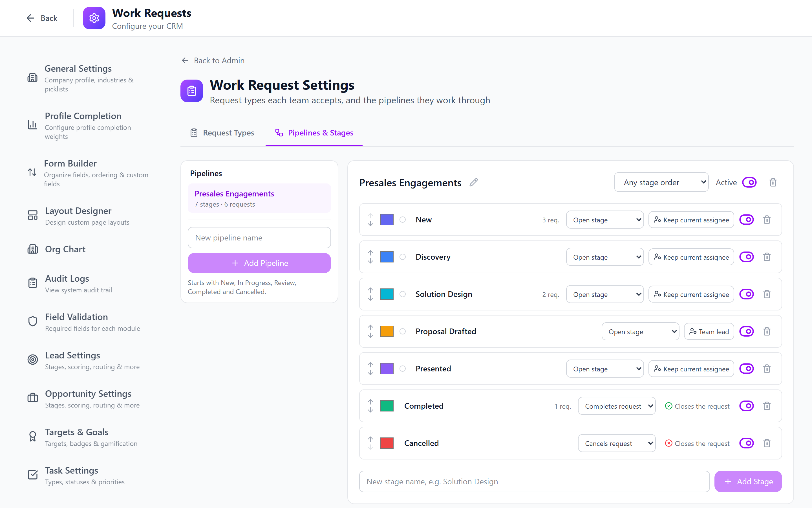Move Cancelled stage up with arrow
Screen dimensions: 812x508
coord(370,439)
